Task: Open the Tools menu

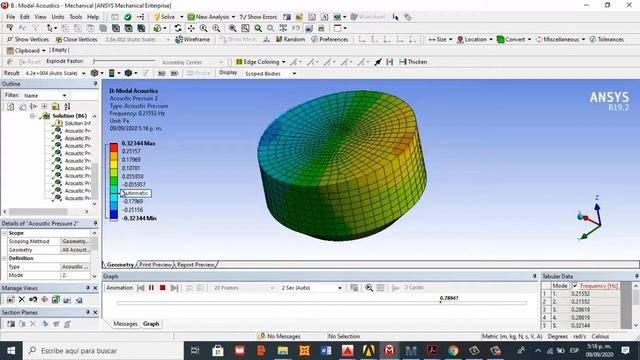Action: click(76, 17)
